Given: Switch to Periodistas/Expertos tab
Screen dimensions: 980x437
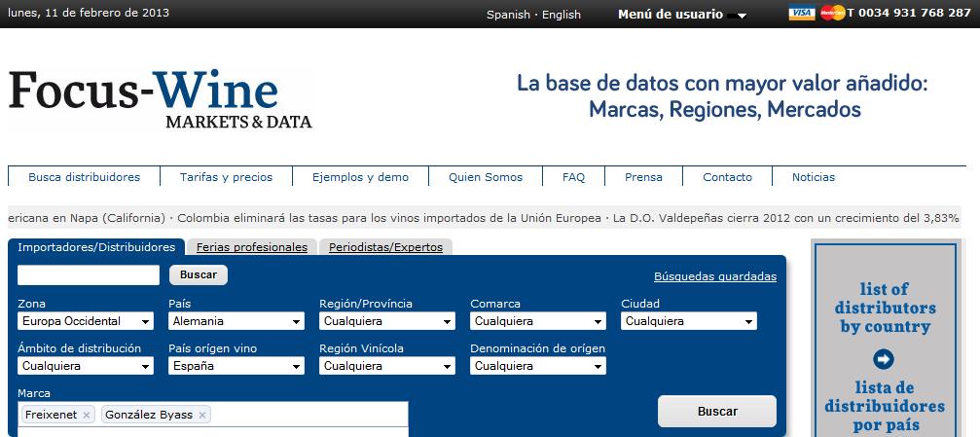Looking at the screenshot, I should click(385, 247).
